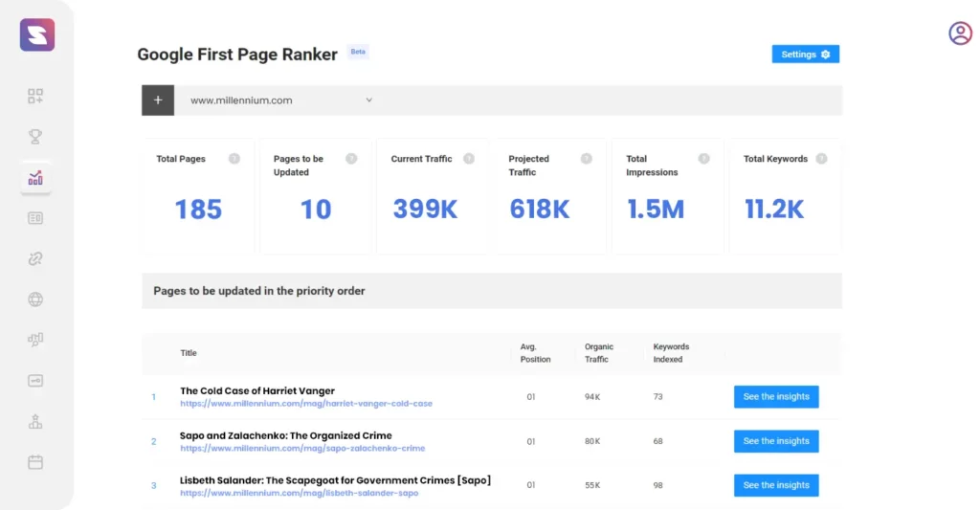This screenshot has height=510, width=980.
Task: Open the link chain sidebar icon
Action: point(35,258)
